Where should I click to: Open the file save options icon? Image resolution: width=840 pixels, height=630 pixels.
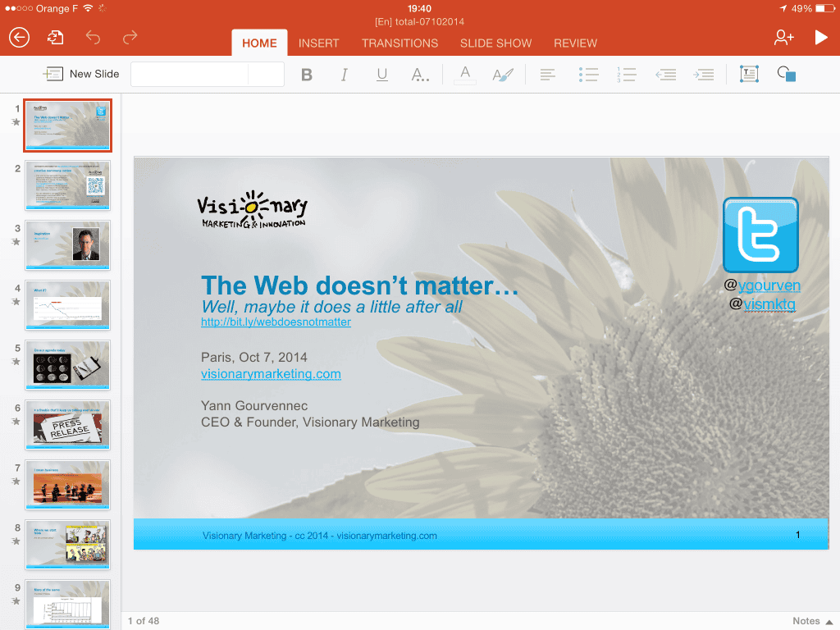tap(55, 38)
